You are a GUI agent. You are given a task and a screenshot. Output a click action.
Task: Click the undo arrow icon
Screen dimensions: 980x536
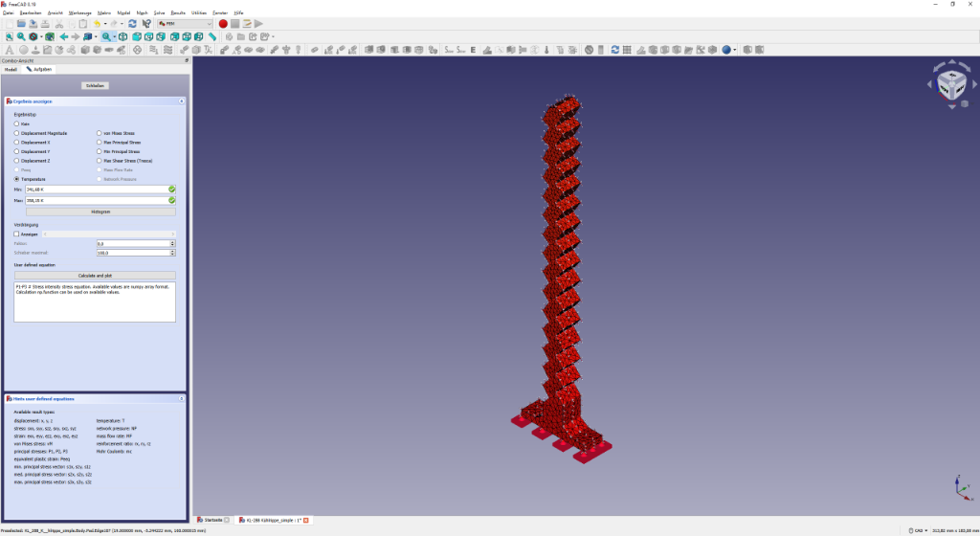tap(97, 23)
